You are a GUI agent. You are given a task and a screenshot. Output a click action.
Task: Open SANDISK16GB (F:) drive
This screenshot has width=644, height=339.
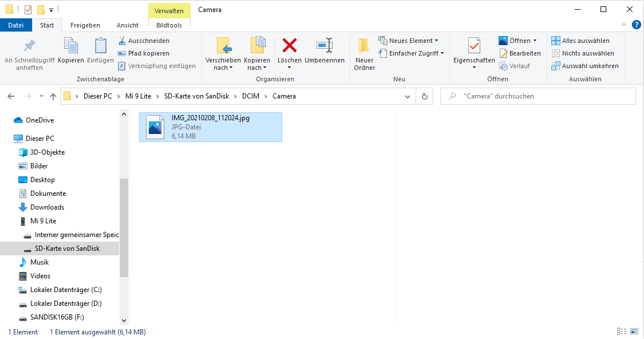pyautogui.click(x=51, y=317)
